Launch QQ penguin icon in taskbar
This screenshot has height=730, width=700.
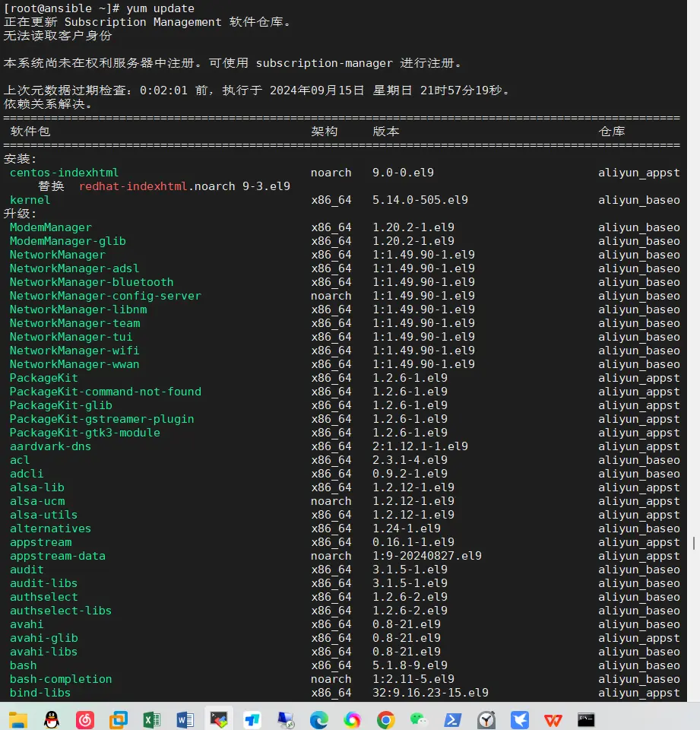(52, 719)
